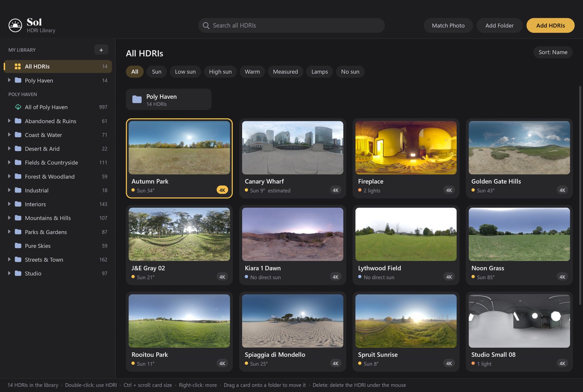Filter by No sun chip
The height and width of the screenshot is (392, 583).
click(350, 72)
